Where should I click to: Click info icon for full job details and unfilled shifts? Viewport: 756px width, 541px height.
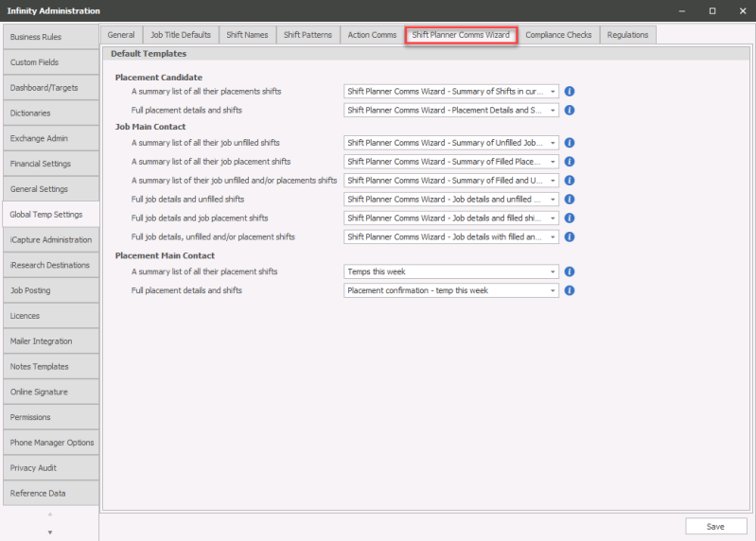tap(570, 200)
